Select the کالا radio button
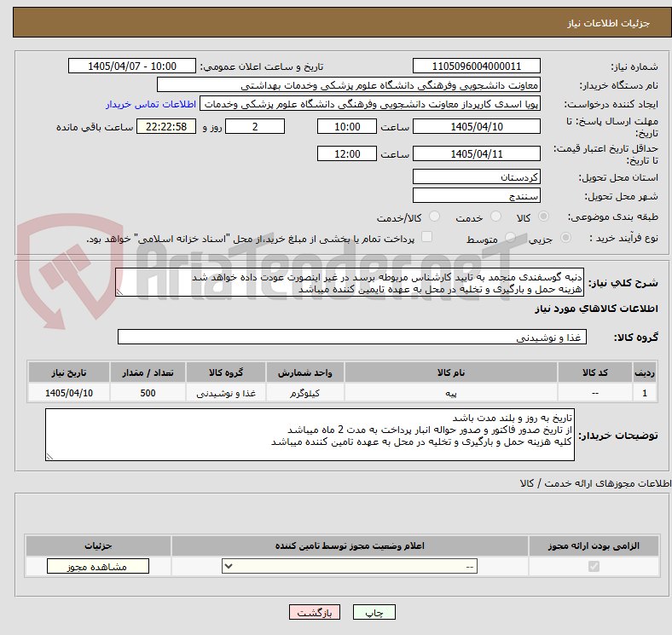Image resolution: width=672 pixels, height=635 pixels. coord(543,216)
